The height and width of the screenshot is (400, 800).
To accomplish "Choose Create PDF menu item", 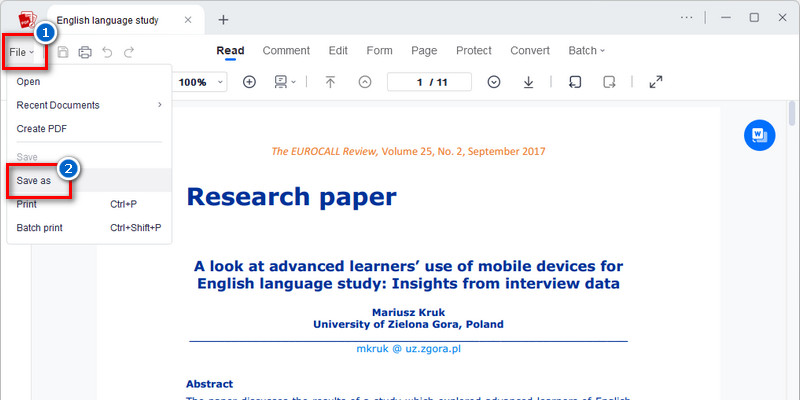I will pyautogui.click(x=89, y=129).
